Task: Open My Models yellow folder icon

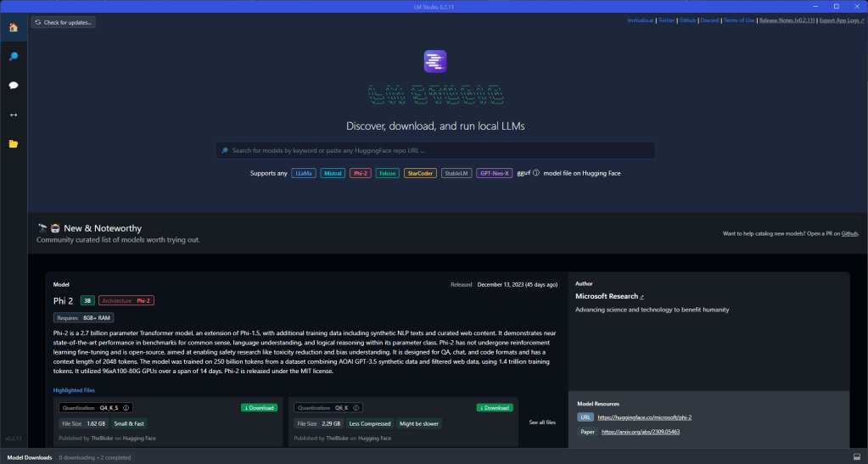Action: click(x=13, y=144)
